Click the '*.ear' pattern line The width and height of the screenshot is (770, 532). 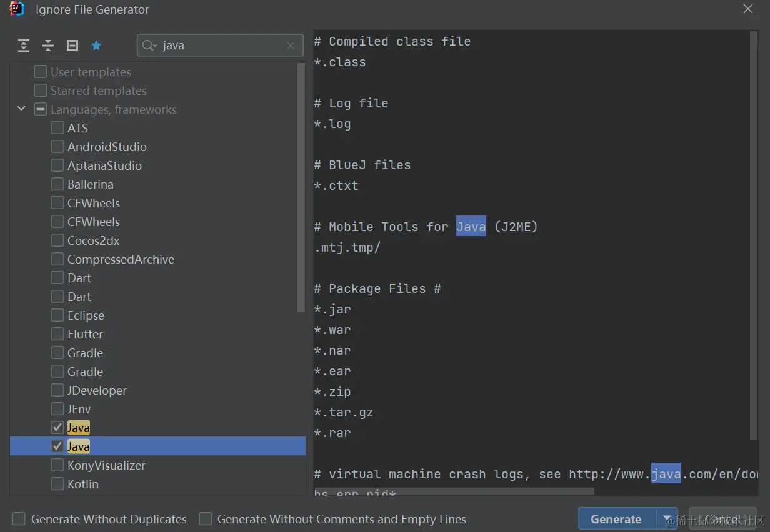click(332, 371)
